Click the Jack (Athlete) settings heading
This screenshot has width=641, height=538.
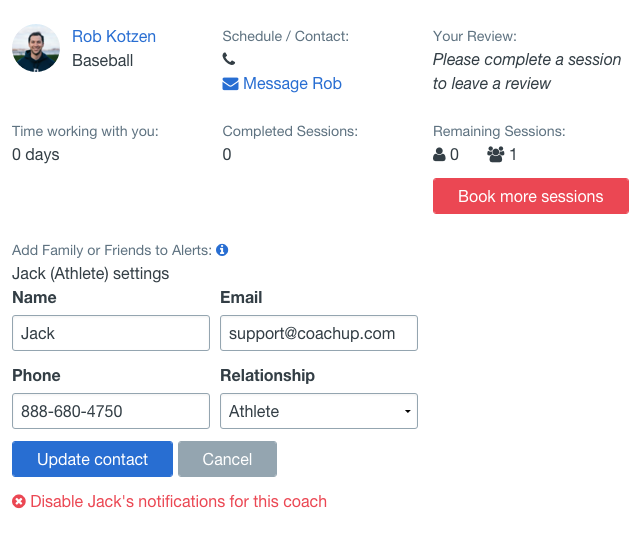point(90,273)
